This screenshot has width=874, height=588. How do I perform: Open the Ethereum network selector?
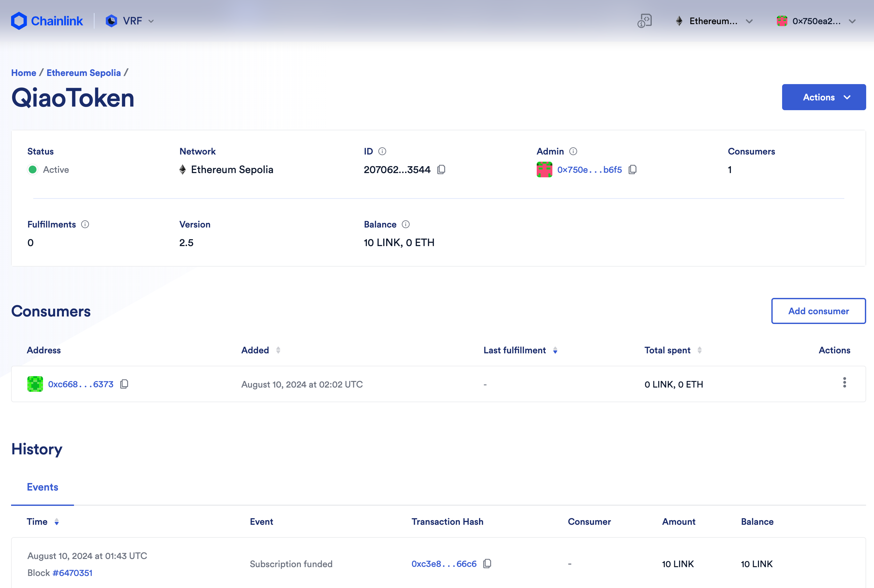click(714, 21)
